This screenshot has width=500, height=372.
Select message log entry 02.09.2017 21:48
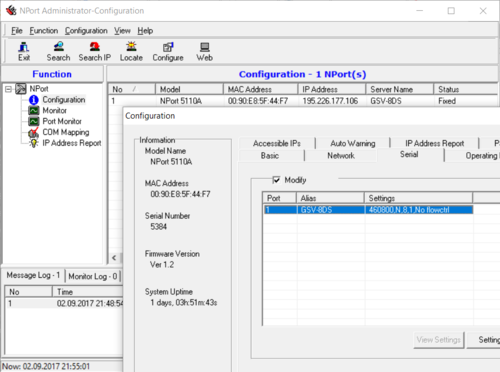65,303
